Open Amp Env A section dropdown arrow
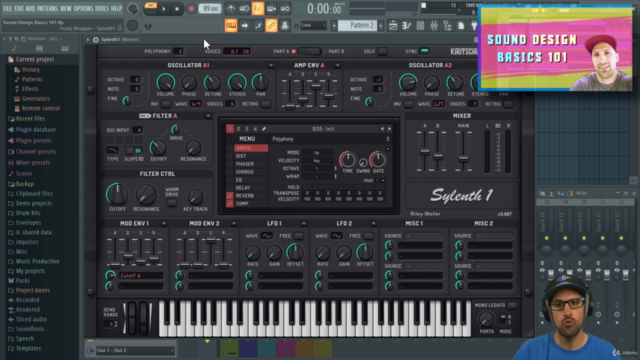 pyautogui.click(x=337, y=65)
